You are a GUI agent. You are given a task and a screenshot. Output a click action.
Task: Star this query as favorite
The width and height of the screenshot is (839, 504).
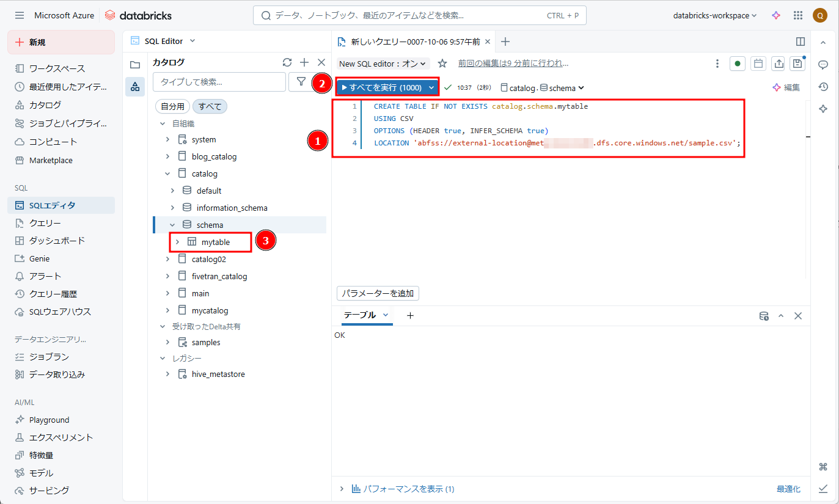pyautogui.click(x=442, y=64)
